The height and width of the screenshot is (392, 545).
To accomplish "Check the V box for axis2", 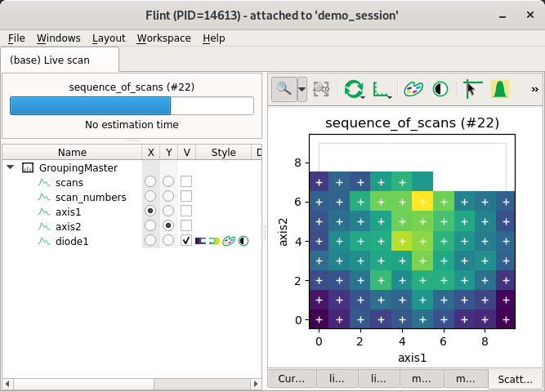I will tap(186, 225).
